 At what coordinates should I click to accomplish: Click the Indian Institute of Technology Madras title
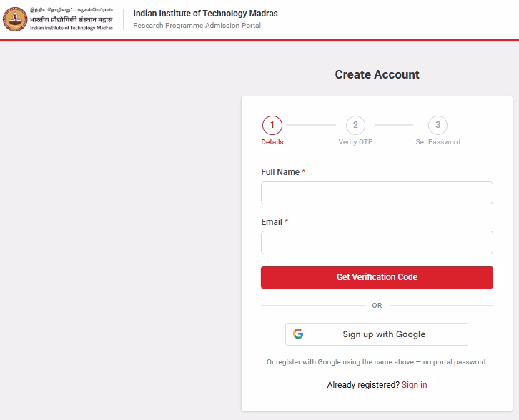pos(205,14)
